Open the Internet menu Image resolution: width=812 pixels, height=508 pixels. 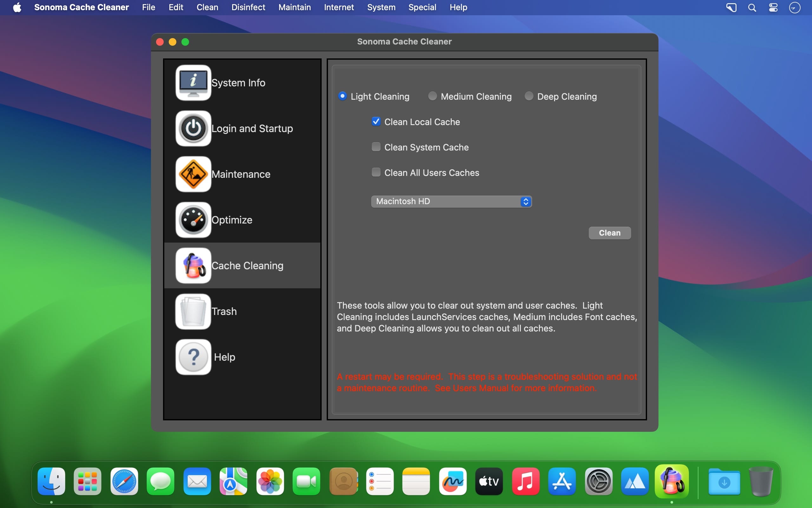tap(339, 7)
